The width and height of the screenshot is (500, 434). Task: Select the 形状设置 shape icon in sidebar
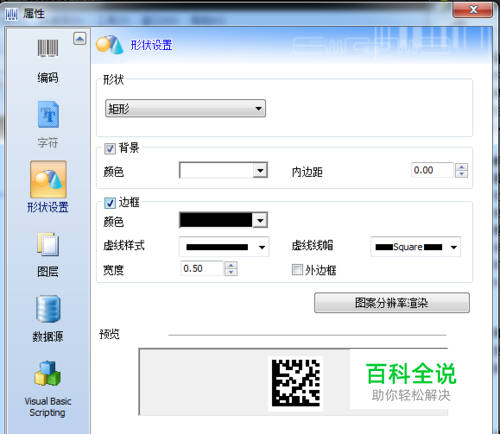coord(48,179)
